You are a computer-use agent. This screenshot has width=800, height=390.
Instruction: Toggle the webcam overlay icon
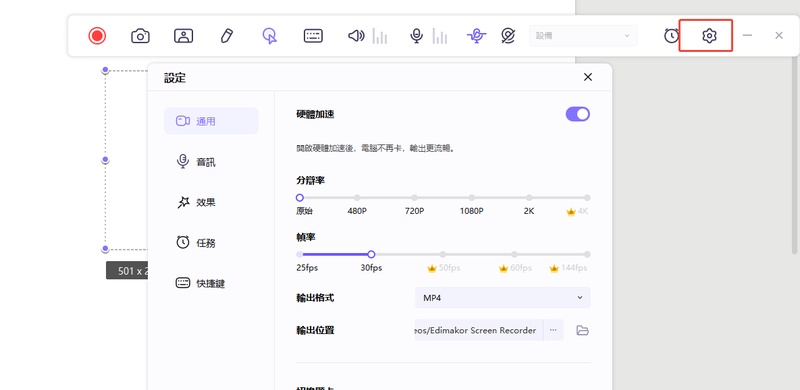click(x=184, y=36)
